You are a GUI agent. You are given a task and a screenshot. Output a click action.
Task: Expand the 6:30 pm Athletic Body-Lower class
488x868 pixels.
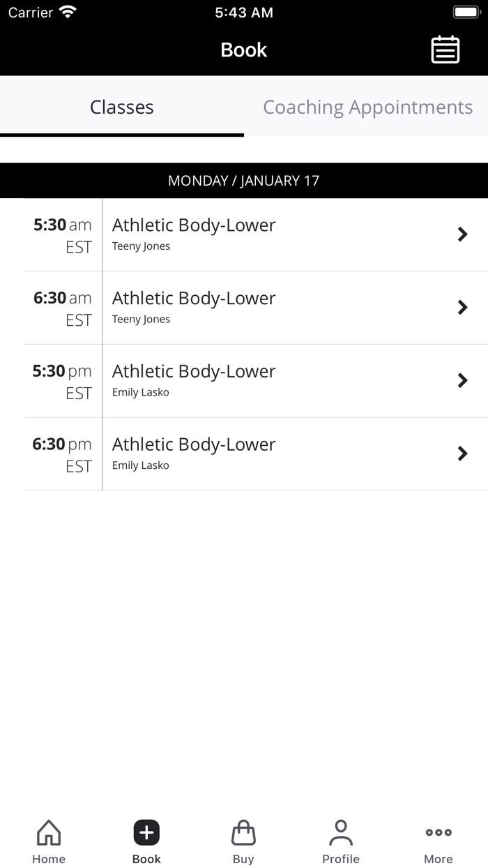[x=462, y=454]
